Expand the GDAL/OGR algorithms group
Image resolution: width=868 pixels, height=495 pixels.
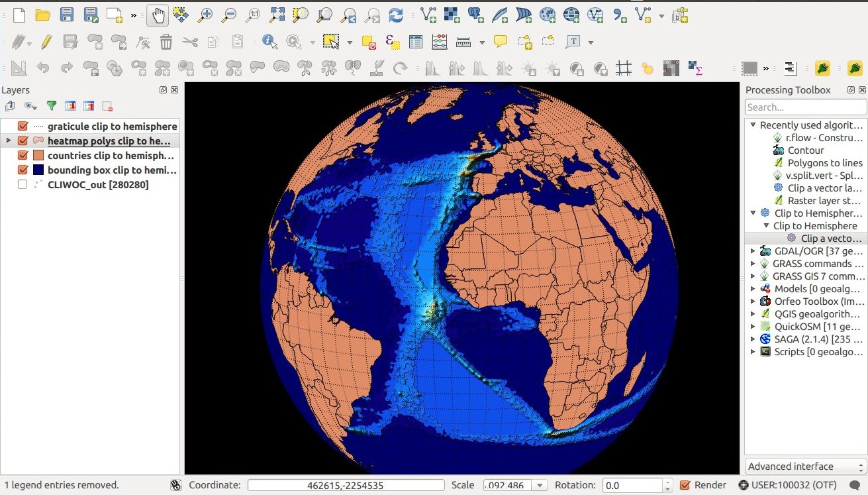click(x=753, y=251)
